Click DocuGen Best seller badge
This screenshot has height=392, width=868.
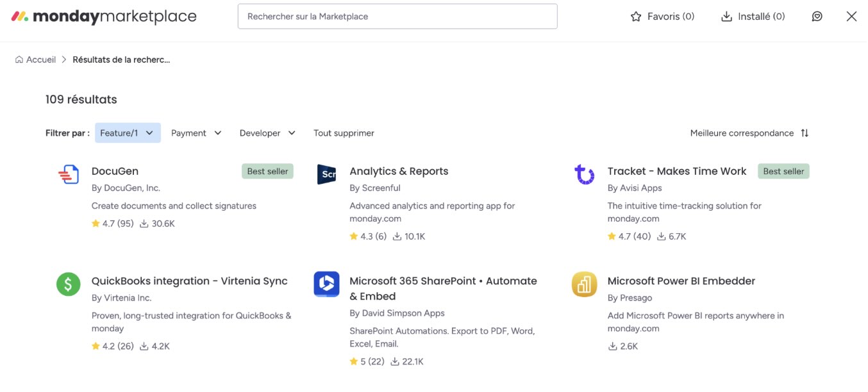coord(267,171)
